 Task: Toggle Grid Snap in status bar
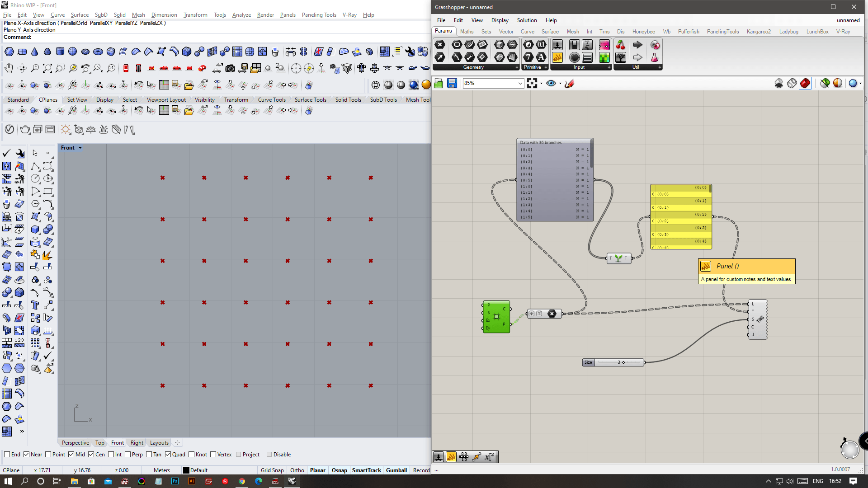click(x=272, y=470)
